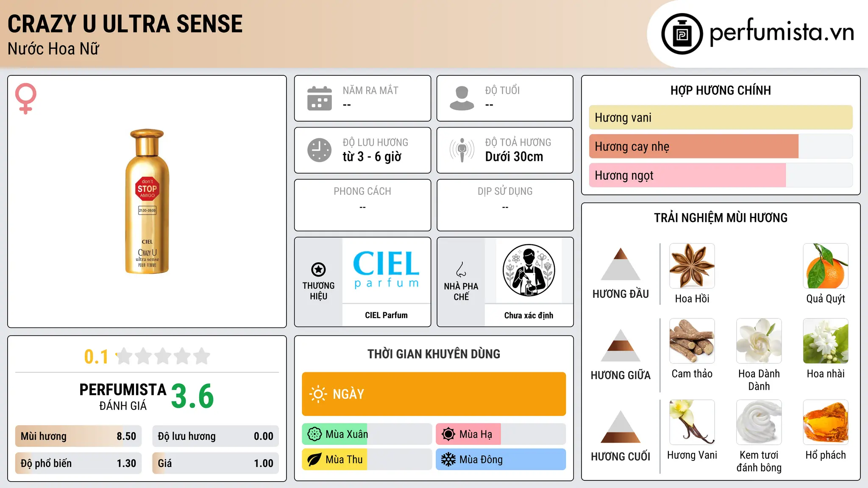Screen dimensions: 868x488
Task: Click the DỊP SỬ DỤNG label
Action: click(505, 191)
